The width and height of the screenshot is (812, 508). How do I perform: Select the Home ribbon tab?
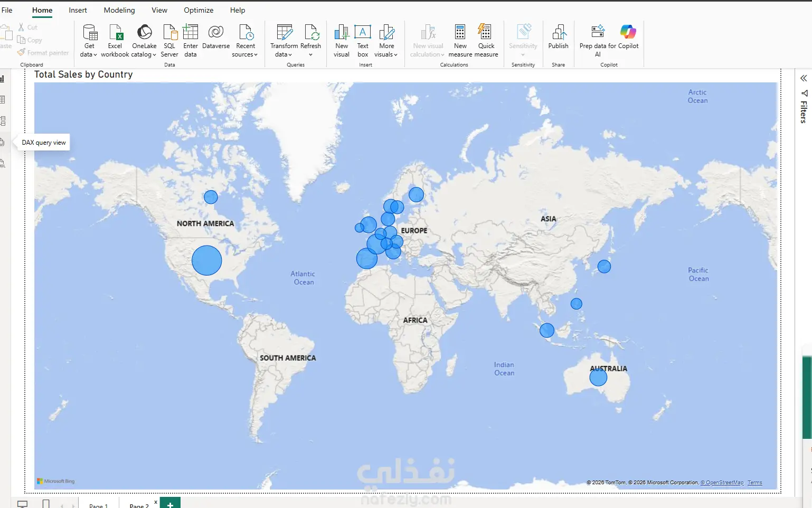tap(42, 10)
